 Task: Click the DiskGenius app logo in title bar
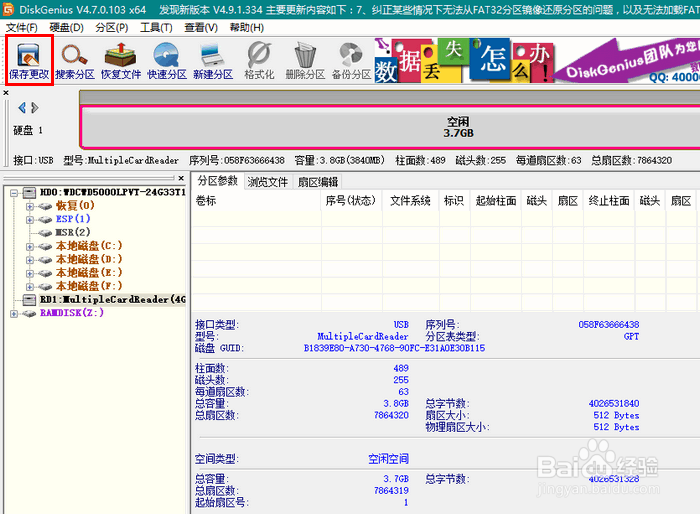click(x=8, y=9)
